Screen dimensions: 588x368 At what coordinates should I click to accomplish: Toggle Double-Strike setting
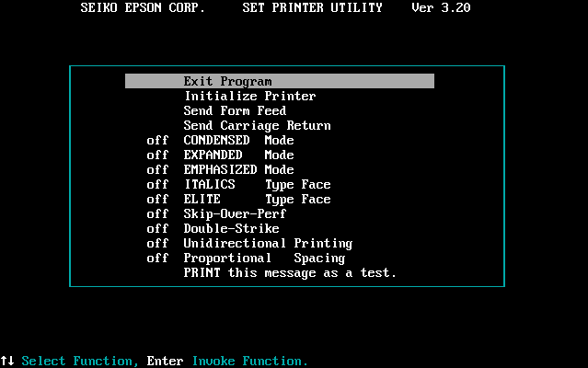tap(231, 228)
